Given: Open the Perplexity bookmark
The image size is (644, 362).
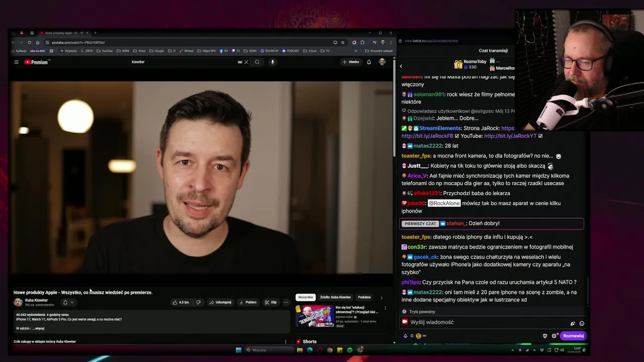Looking at the screenshot, I should [68, 51].
